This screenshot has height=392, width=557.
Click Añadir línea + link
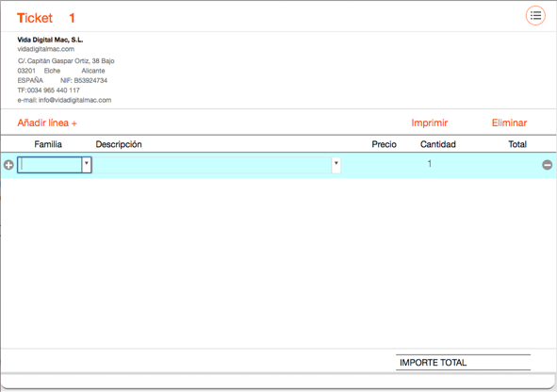tap(47, 122)
